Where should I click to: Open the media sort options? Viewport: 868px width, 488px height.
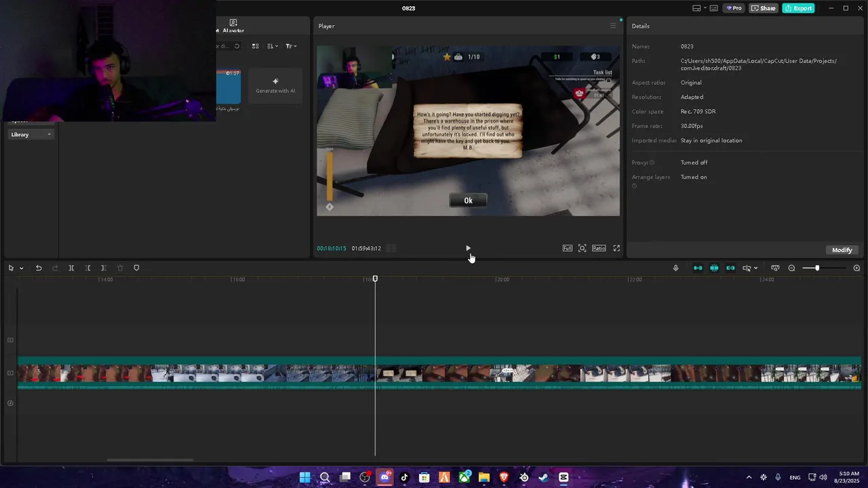coord(273,46)
